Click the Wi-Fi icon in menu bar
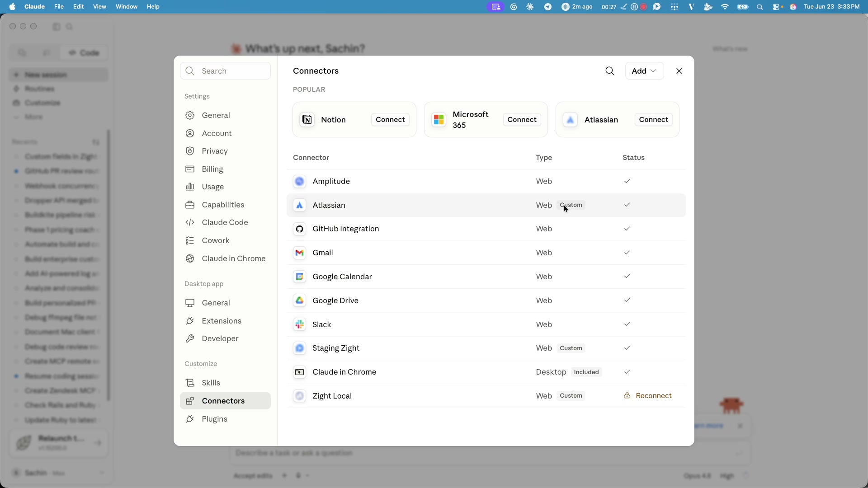Viewport: 868px width, 488px height. point(725,7)
